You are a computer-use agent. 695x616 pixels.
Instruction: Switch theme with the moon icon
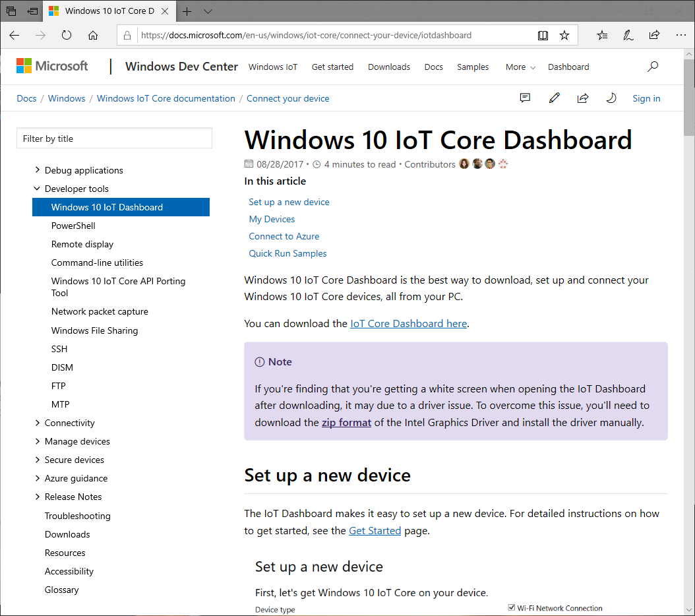(611, 98)
